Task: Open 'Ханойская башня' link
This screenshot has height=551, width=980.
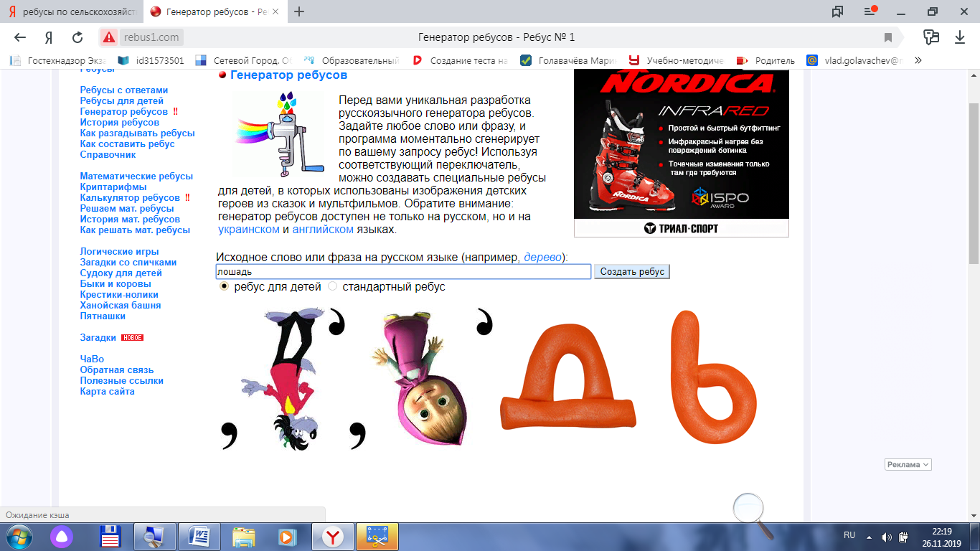Action: [x=121, y=306]
